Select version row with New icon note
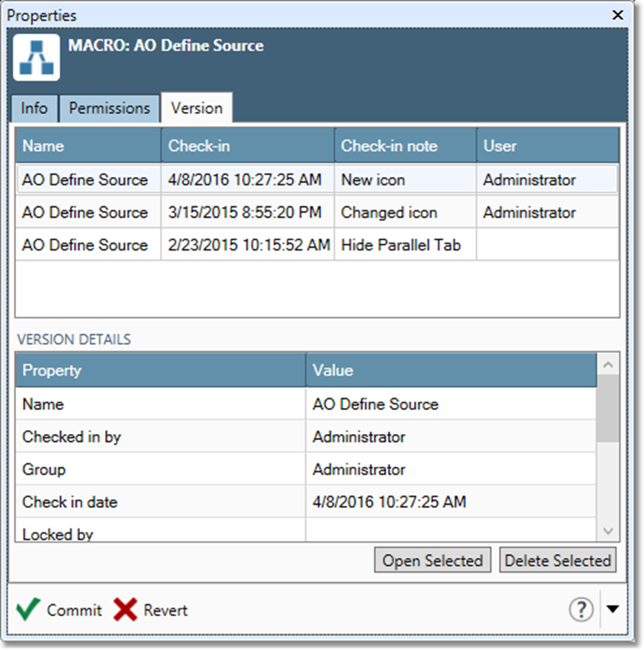This screenshot has width=644, height=651. coord(317,179)
